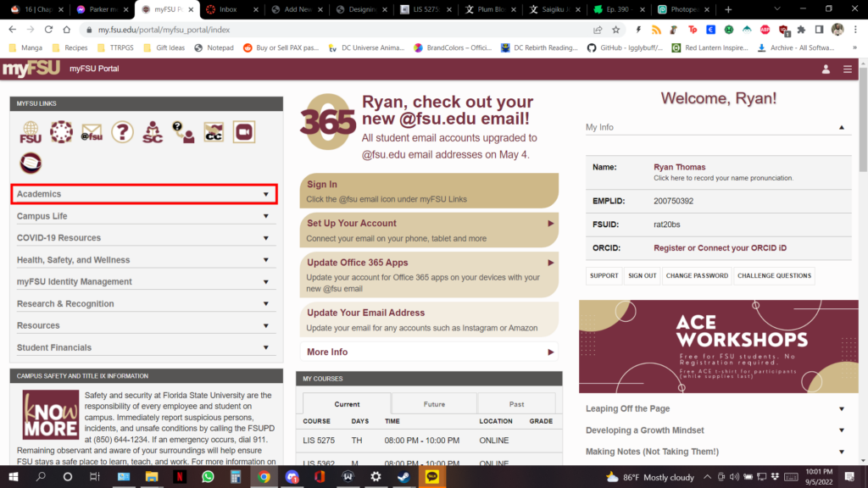Open the uBlock Origin shield extension icon
This screenshot has width=868, height=488.
point(783,30)
